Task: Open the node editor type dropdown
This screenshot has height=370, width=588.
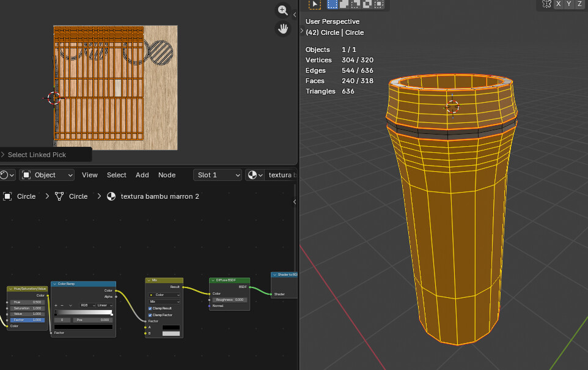Action: click(7, 175)
